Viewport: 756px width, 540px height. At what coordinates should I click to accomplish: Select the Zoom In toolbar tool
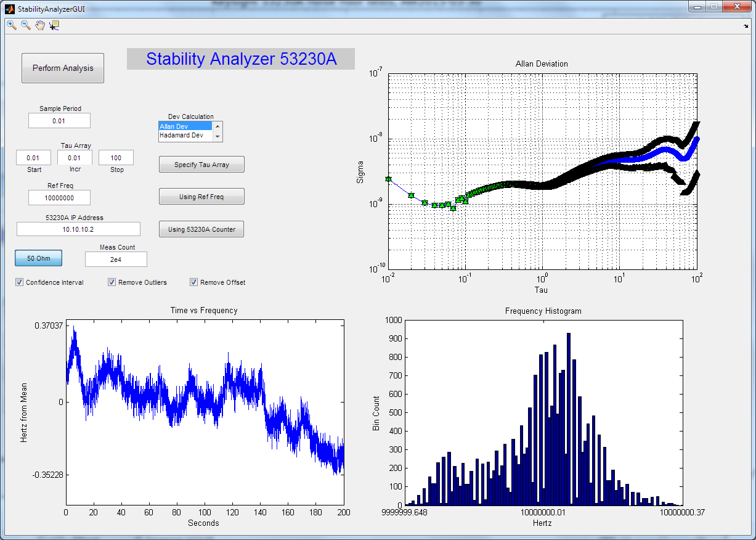coord(12,25)
